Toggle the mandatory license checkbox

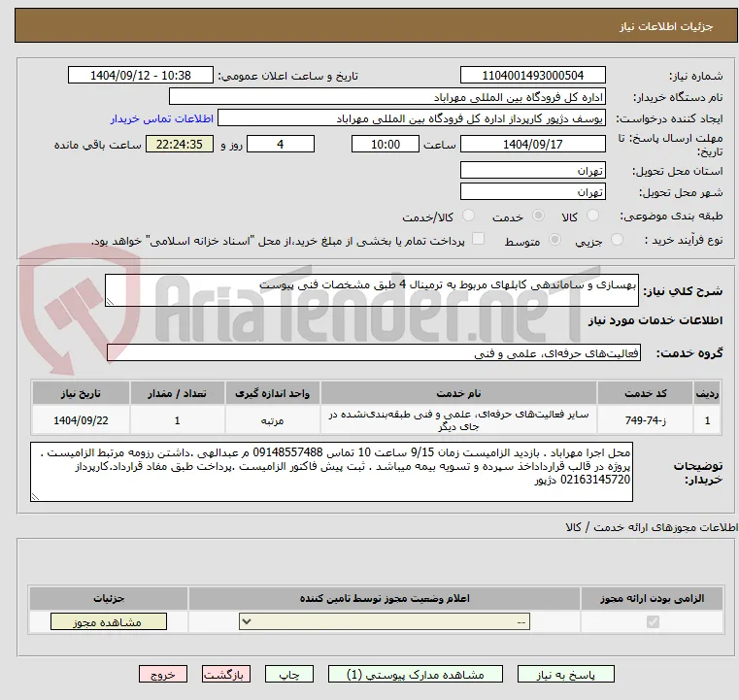click(x=653, y=621)
